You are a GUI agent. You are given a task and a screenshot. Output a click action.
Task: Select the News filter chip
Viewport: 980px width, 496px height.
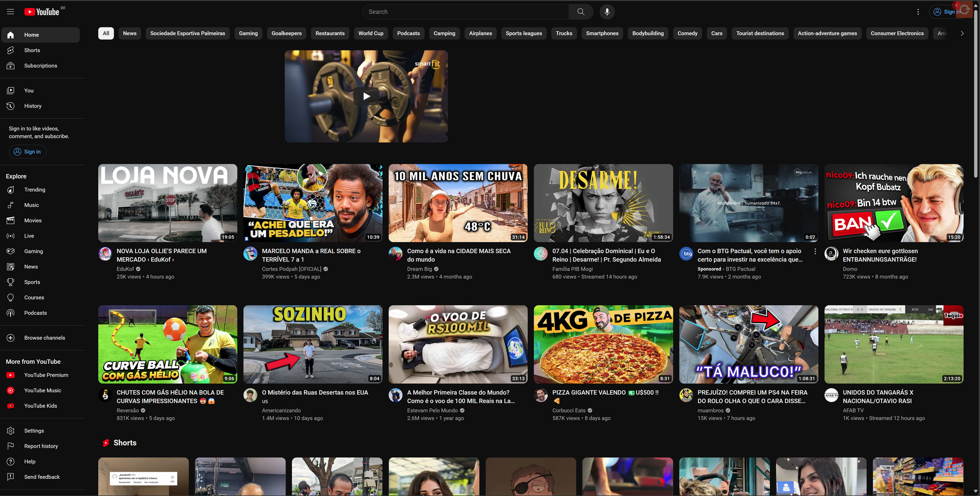click(129, 34)
